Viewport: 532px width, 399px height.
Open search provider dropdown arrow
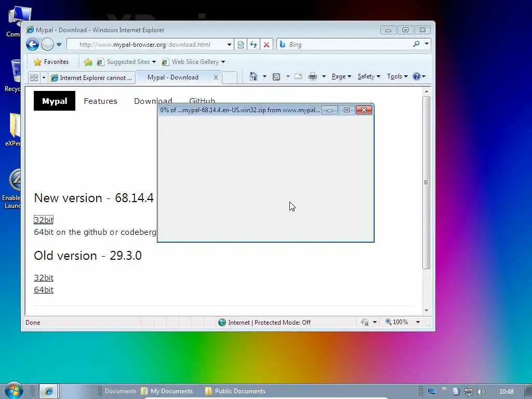click(x=427, y=44)
